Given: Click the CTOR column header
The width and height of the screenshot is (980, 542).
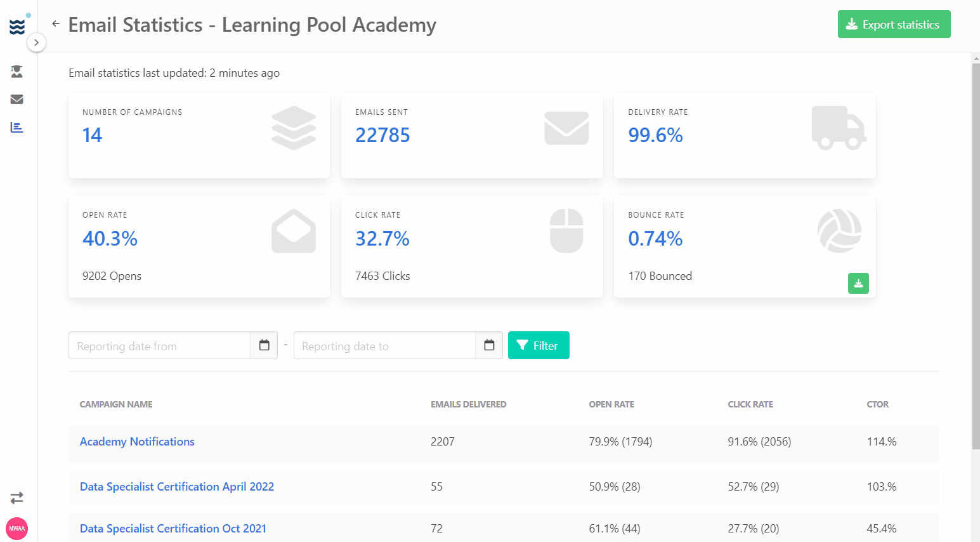Looking at the screenshot, I should (878, 404).
